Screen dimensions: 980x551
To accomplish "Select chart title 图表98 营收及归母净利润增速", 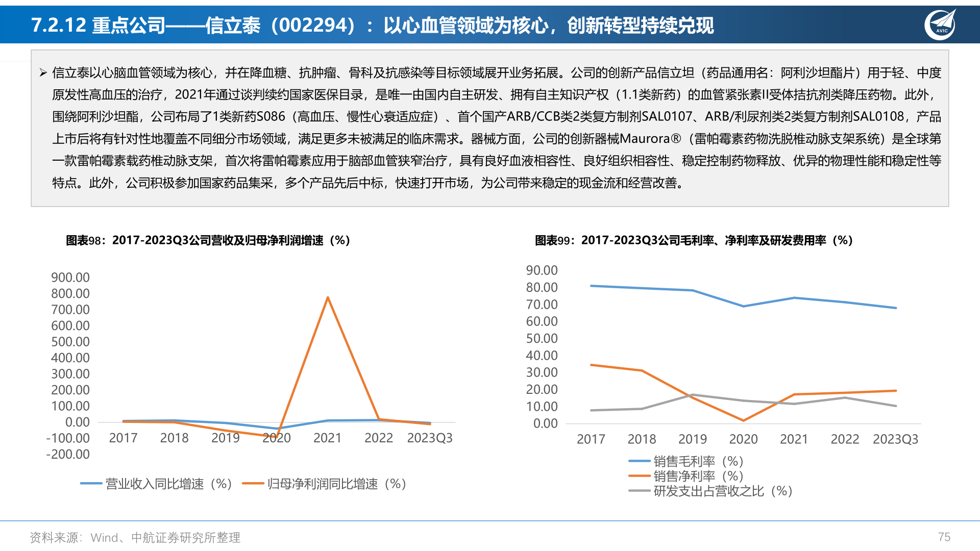I will (208, 240).
